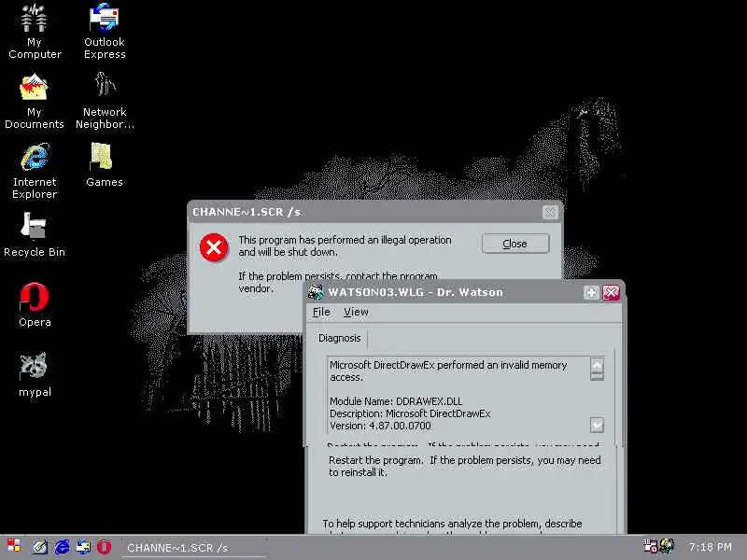Select the Games folder desktop icon

(105, 165)
